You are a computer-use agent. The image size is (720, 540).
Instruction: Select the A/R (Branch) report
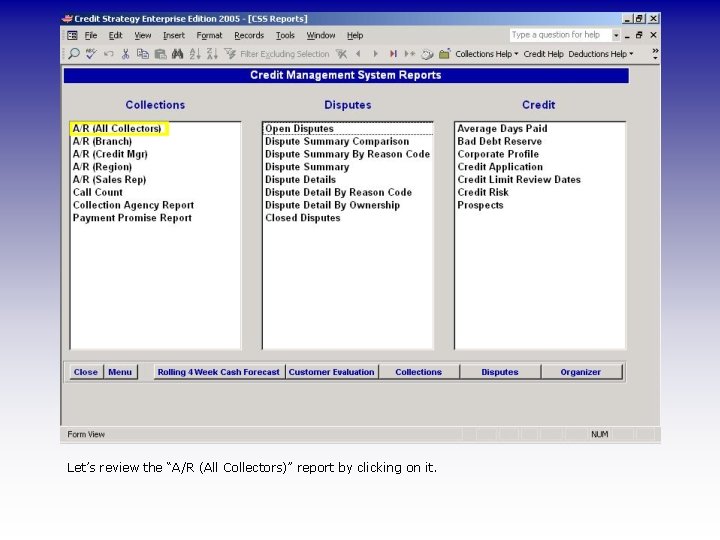[102, 141]
